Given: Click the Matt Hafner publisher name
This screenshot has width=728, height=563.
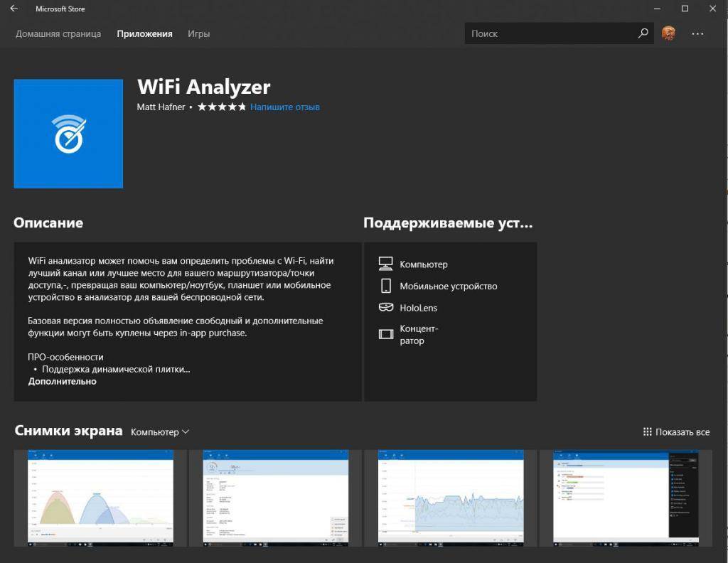Looking at the screenshot, I should pos(161,107).
